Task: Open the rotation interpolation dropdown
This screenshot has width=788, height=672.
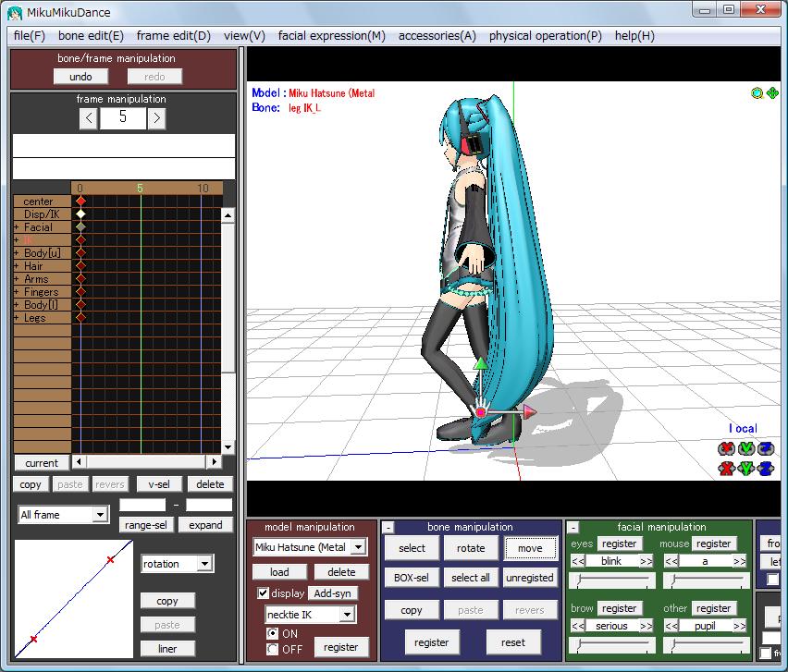Action: tap(204, 564)
